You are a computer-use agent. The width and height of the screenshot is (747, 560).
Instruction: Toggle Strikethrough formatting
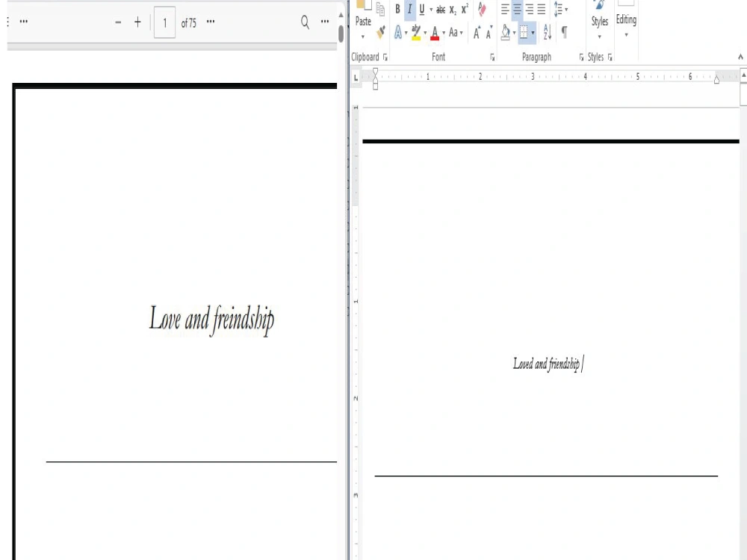pos(441,9)
